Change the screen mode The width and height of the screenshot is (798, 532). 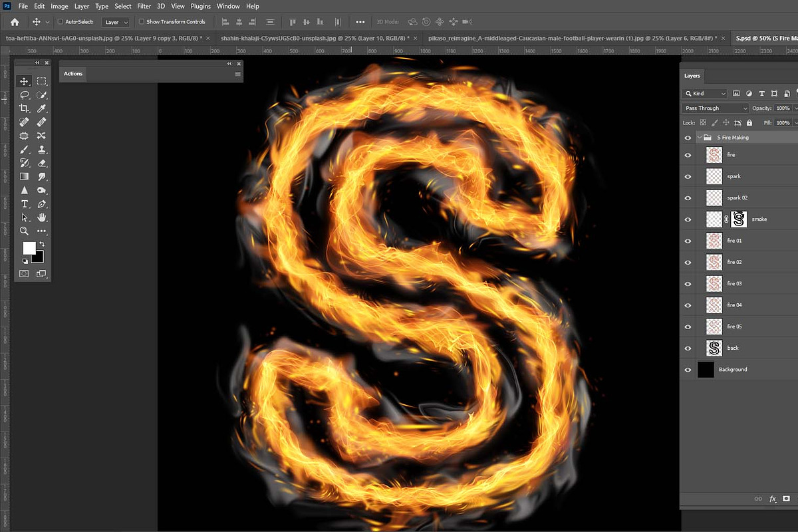[x=41, y=273]
